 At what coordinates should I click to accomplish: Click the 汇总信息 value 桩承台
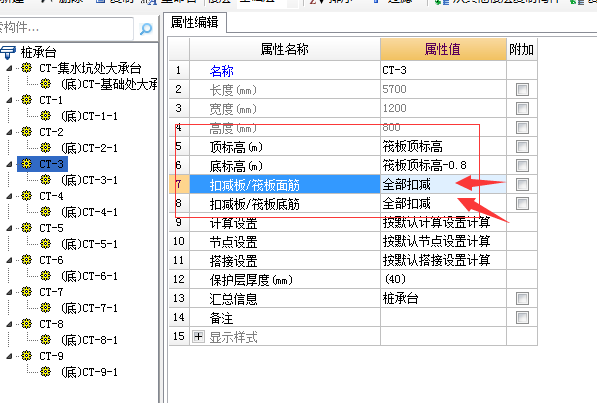(x=443, y=299)
